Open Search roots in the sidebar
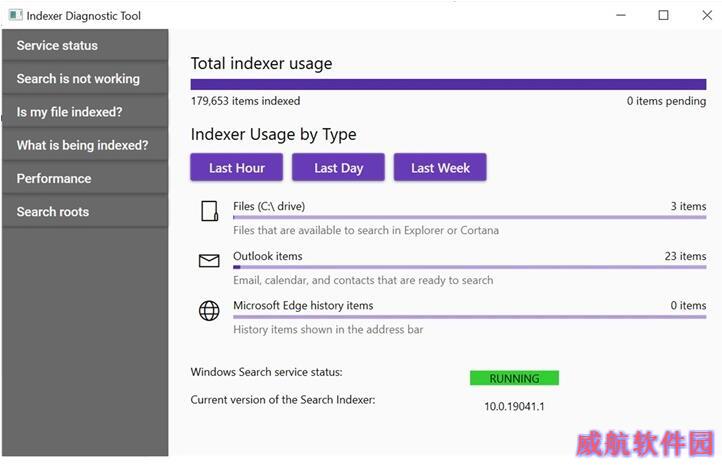722x467 pixels. (x=85, y=211)
